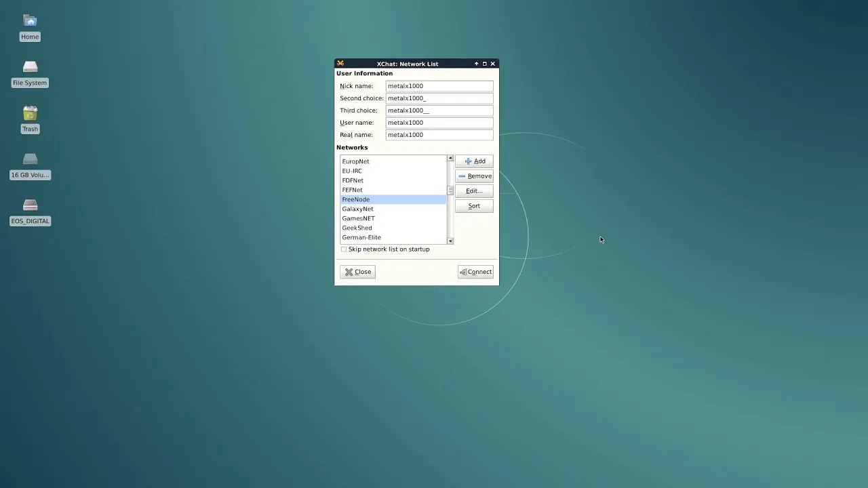868x488 pixels.
Task: Connect to the selected network
Action: tap(475, 272)
